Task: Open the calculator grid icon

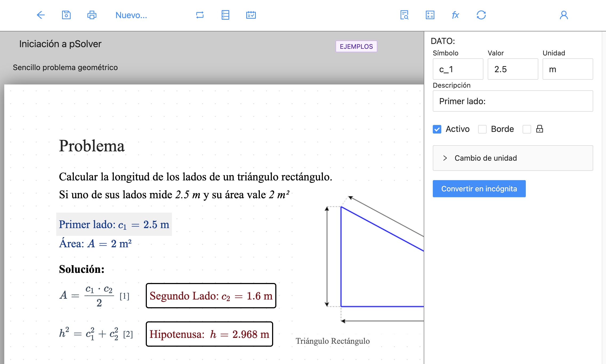Action: point(430,15)
